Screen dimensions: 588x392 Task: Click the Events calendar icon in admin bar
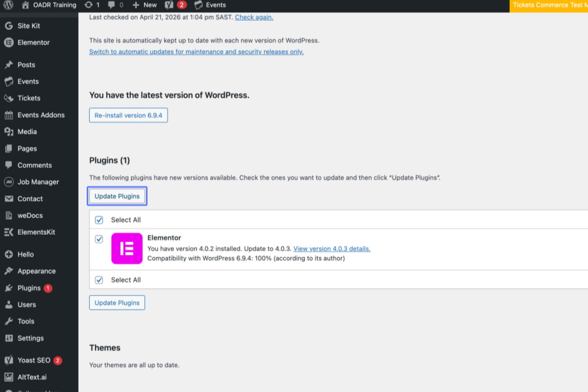point(198,5)
